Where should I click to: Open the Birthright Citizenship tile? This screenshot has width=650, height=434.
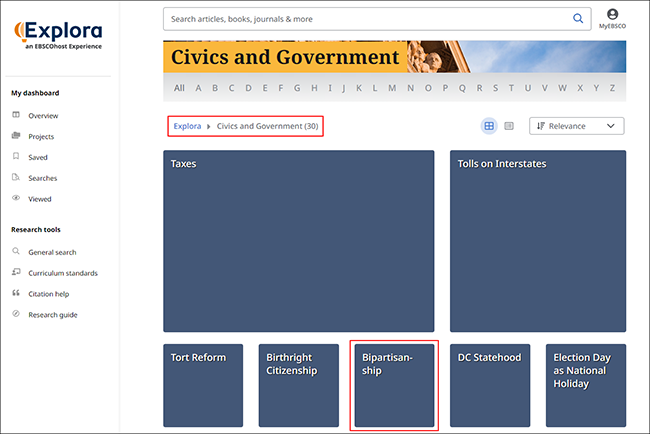298,385
